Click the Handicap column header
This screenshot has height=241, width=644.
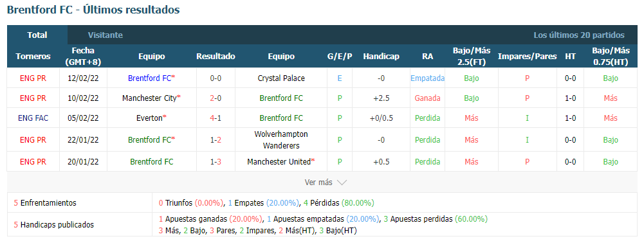tap(381, 57)
